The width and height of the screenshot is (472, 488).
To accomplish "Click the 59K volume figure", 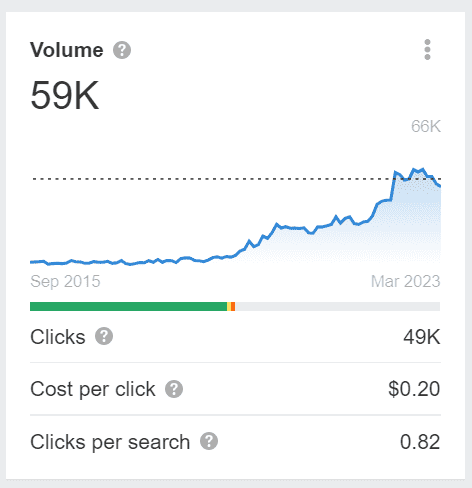I will click(x=65, y=95).
